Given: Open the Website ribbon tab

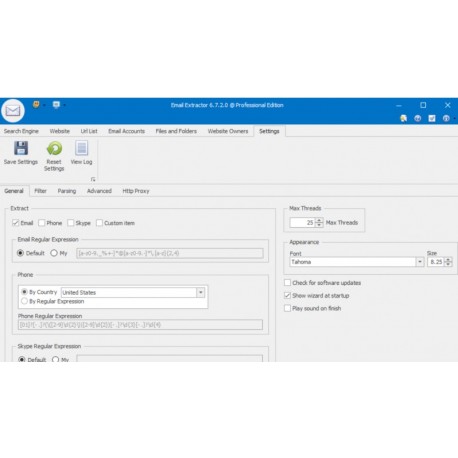Looking at the screenshot, I should click(x=60, y=131).
